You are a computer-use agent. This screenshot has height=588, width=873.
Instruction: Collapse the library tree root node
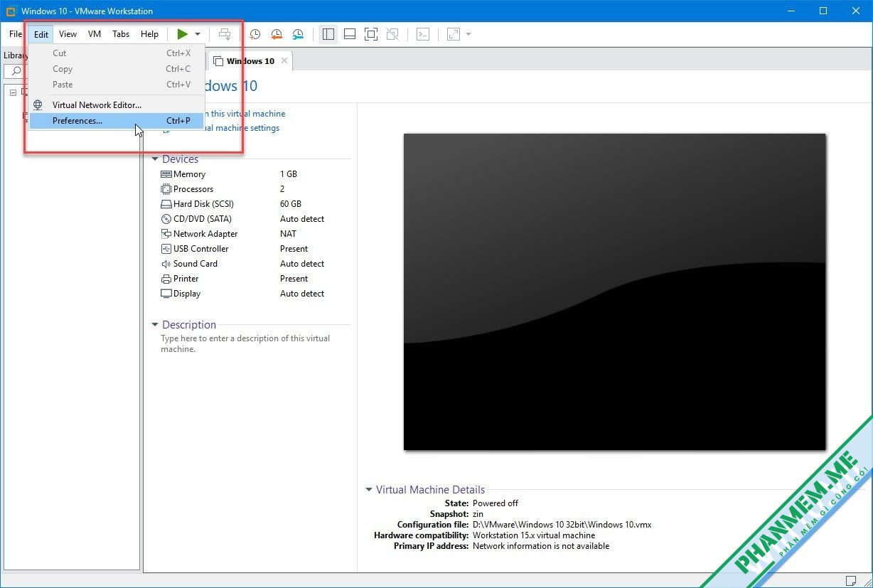[x=13, y=92]
